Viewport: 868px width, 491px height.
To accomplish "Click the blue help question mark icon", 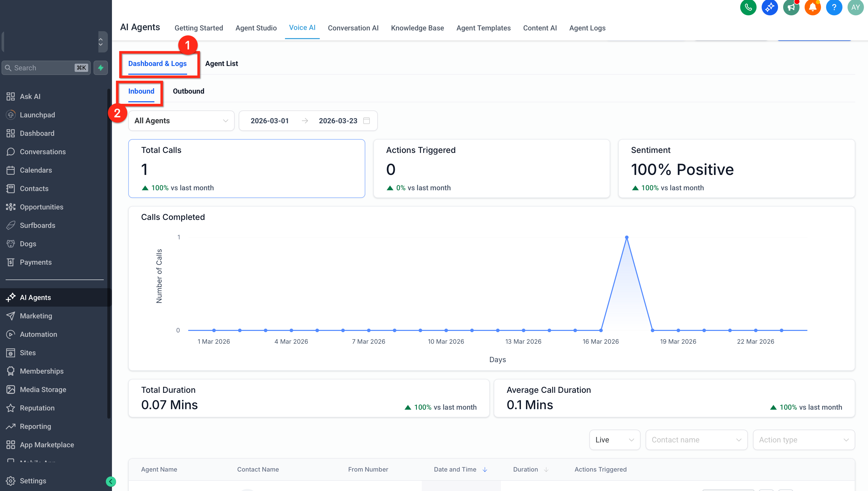I will click(x=834, y=7).
